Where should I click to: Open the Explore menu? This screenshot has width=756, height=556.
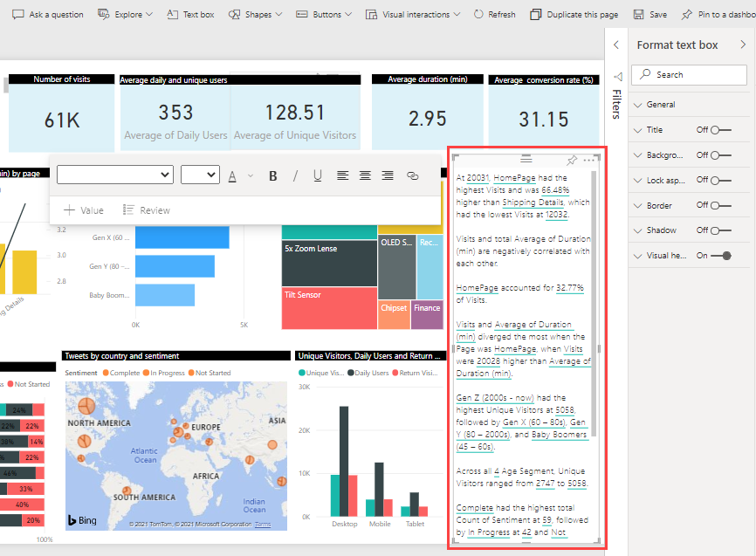[125, 15]
